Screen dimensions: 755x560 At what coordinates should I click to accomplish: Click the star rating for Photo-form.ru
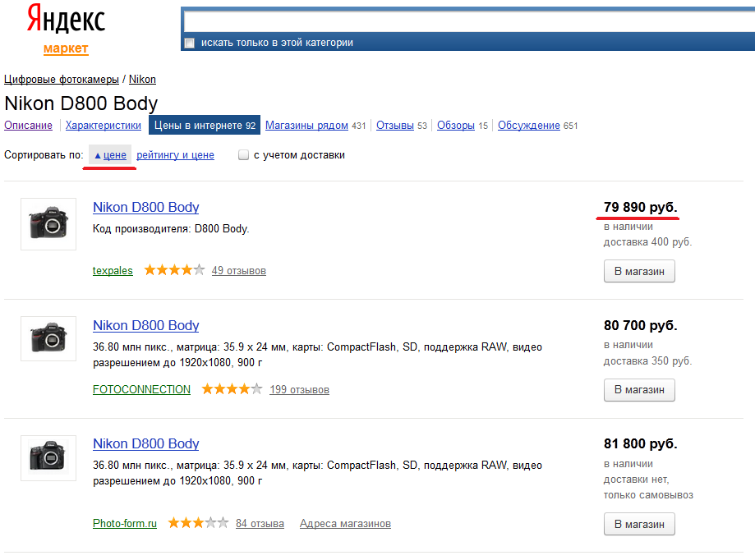[198, 522]
